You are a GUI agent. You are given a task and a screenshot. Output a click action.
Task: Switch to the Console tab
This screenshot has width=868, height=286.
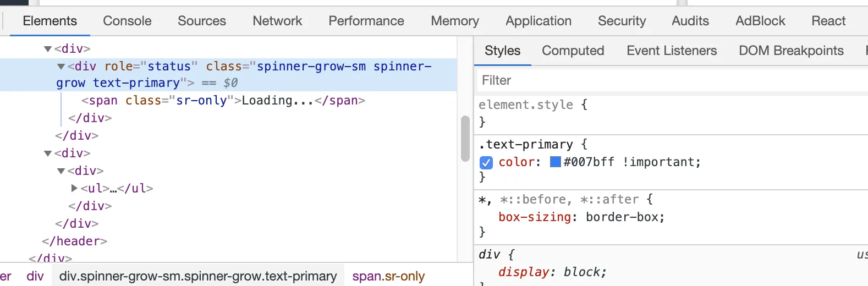[x=127, y=21]
